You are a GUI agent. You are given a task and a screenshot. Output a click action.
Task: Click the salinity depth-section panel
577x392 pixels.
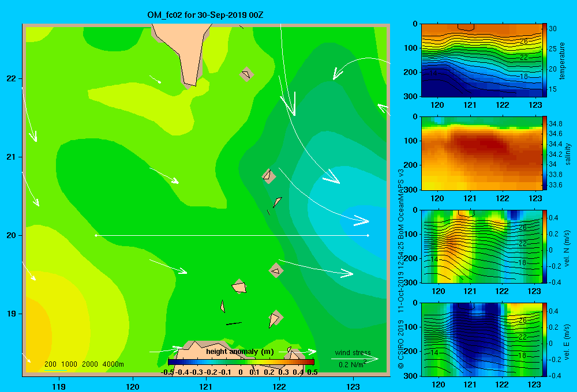pos(482,153)
